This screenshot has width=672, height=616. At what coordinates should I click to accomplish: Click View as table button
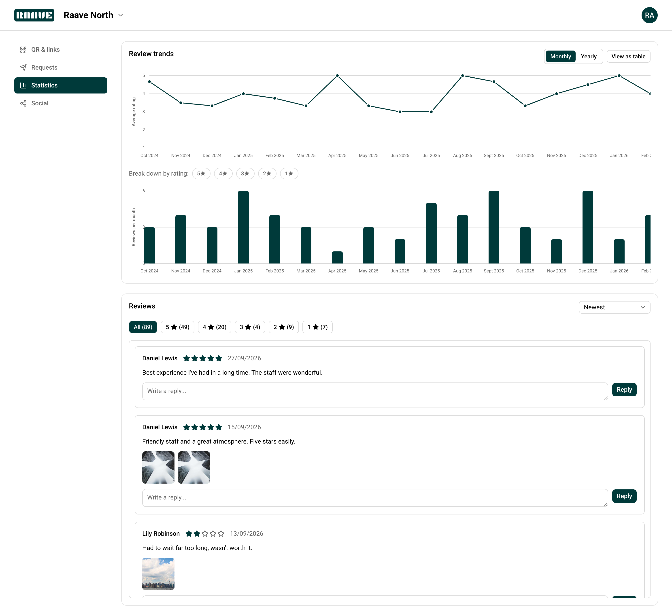(628, 56)
